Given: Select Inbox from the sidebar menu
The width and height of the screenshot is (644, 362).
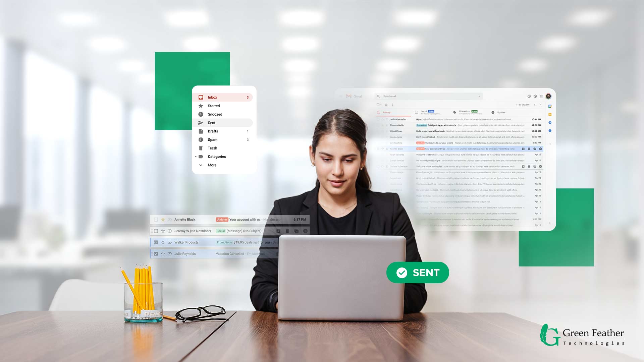Looking at the screenshot, I should click(212, 97).
